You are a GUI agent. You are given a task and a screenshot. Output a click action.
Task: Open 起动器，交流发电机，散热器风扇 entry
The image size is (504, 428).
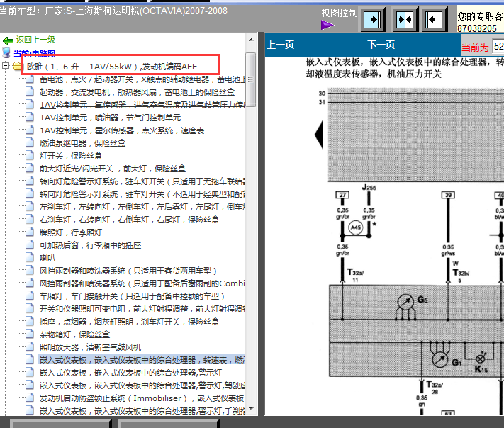tap(137, 92)
